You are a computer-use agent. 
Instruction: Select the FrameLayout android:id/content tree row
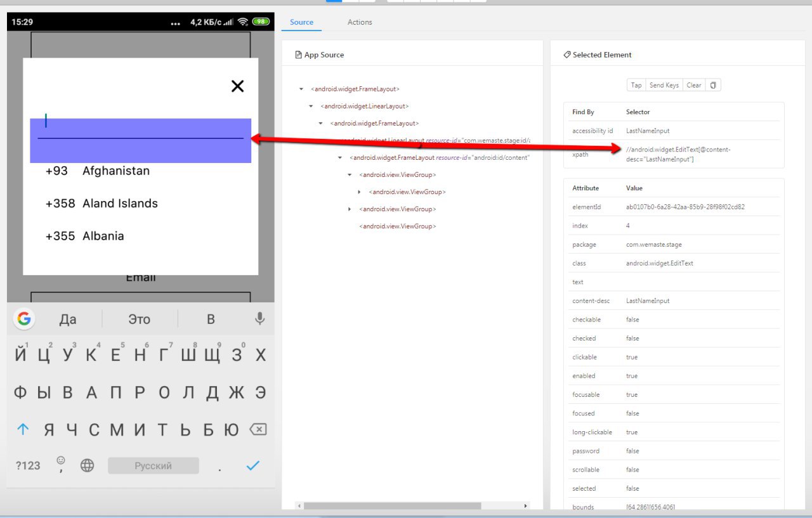[439, 158]
